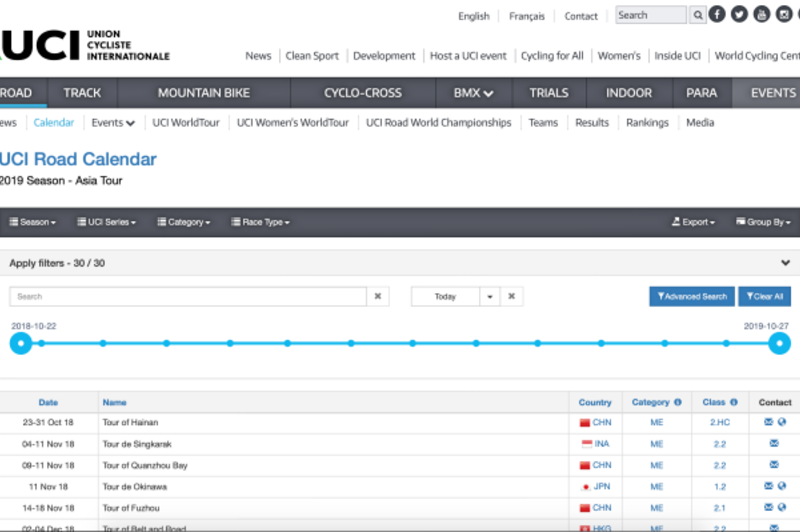The height and width of the screenshot is (532, 800).
Task: Open the Today date dropdown arrow
Action: pos(489,296)
